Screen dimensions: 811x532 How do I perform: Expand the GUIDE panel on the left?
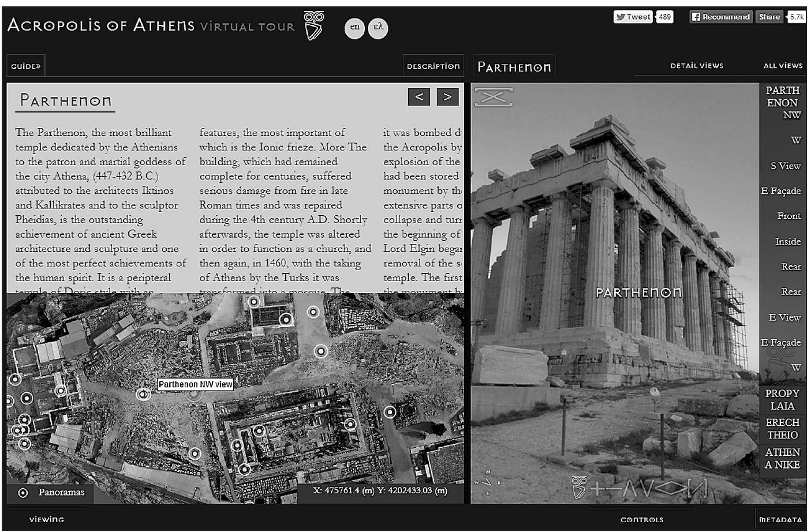pyautogui.click(x=25, y=65)
